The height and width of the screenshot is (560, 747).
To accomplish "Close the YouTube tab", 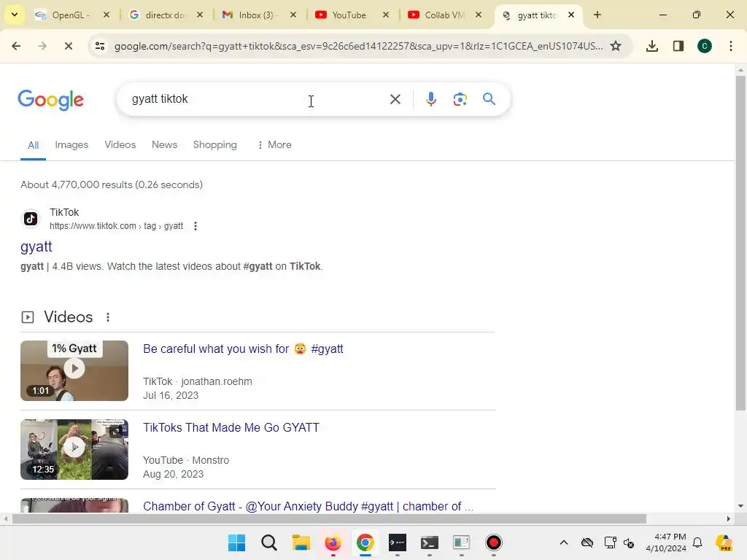I will [x=386, y=15].
